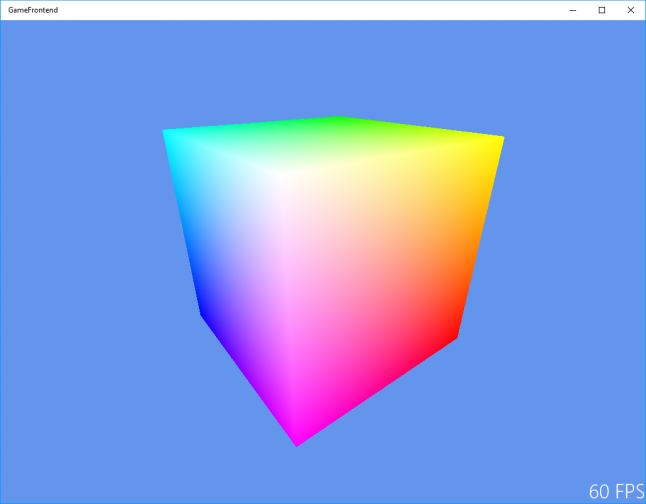Viewport: 646px width, 504px height.
Task: Click the cube's front vertical edge
Action: point(290,310)
